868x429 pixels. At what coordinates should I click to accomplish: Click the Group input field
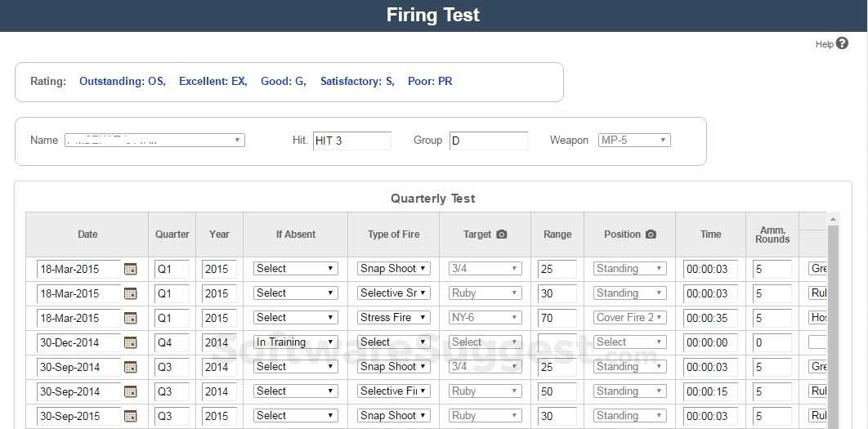489,141
